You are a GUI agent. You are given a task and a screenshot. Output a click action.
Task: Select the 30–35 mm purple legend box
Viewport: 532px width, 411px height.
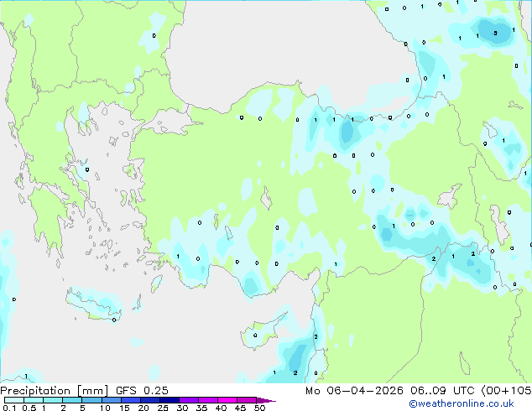click(x=188, y=400)
